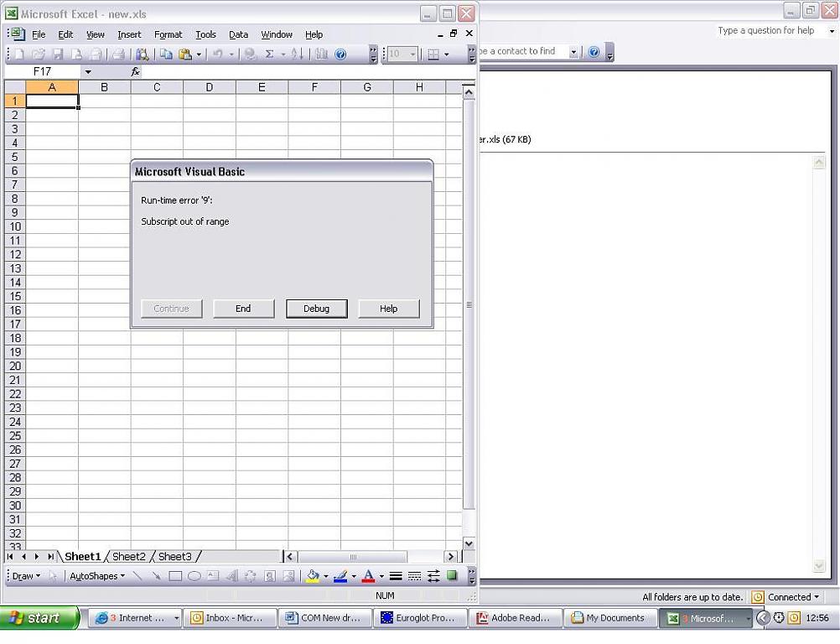The image size is (840, 644).
Task: Click the New workbook icon
Action: coord(19,55)
